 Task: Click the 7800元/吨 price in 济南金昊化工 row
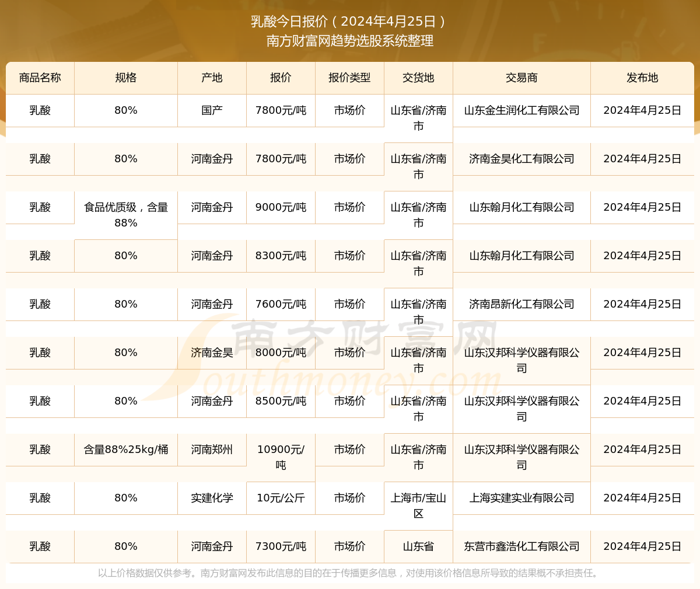point(281,159)
